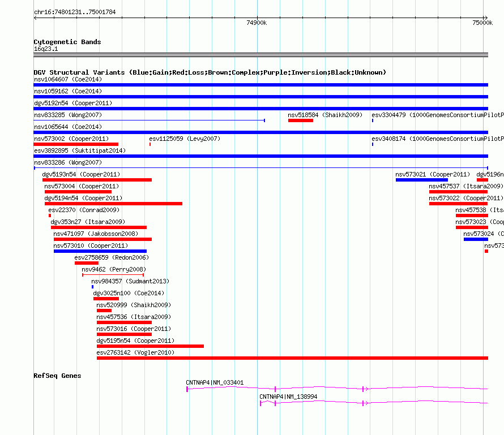The height and width of the screenshot is (435, 504).
Task: Select nsv573004 (Cooper2011) red loss bar
Action: [78, 192]
